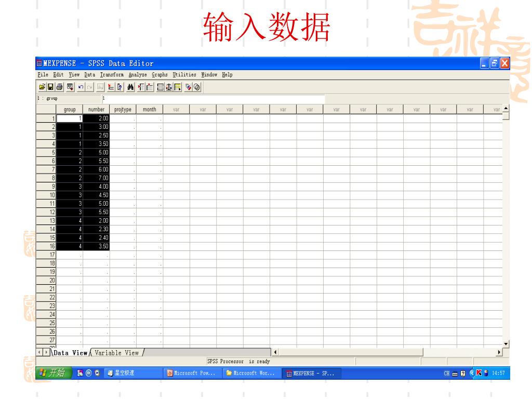This screenshot has height=399, width=532.
Task: Open the Help menu
Action: [x=228, y=75]
